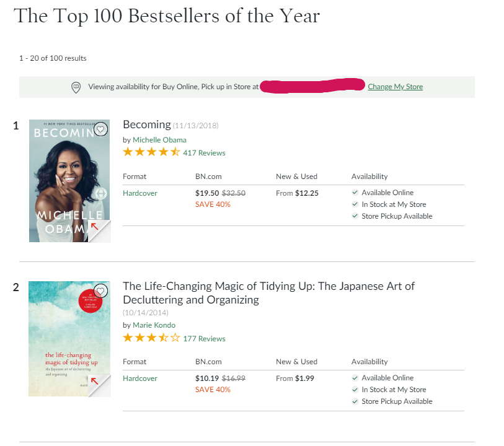Screen dimensions: 504x446
Task: Click Becoming star rating
Action: [151, 152]
